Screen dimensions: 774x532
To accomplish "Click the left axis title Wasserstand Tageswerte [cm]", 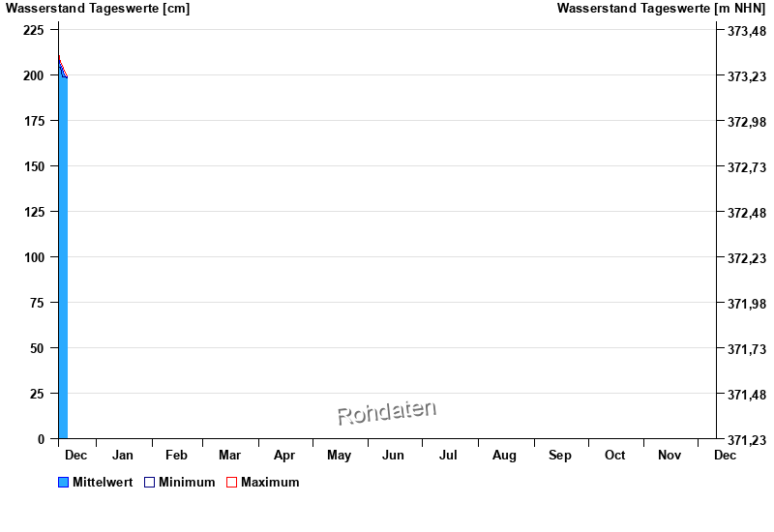I will pyautogui.click(x=98, y=9).
